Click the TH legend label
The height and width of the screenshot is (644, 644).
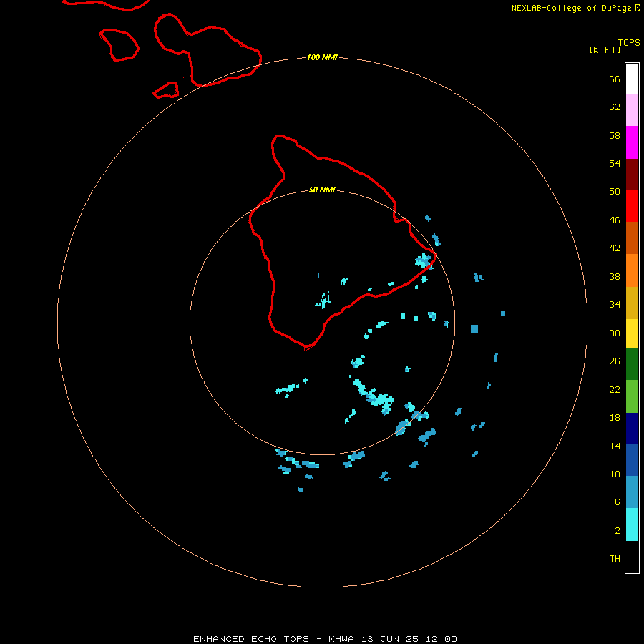[x=615, y=559]
